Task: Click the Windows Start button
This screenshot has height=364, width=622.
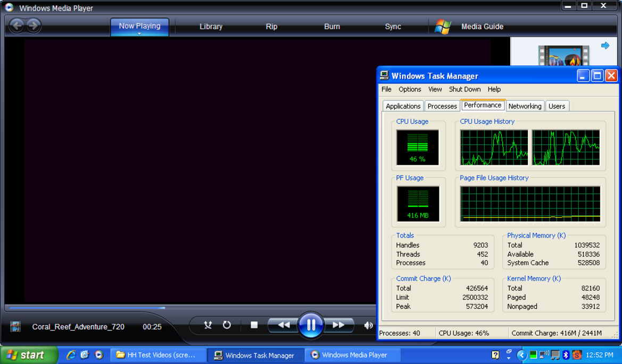Action: pyautogui.click(x=29, y=355)
